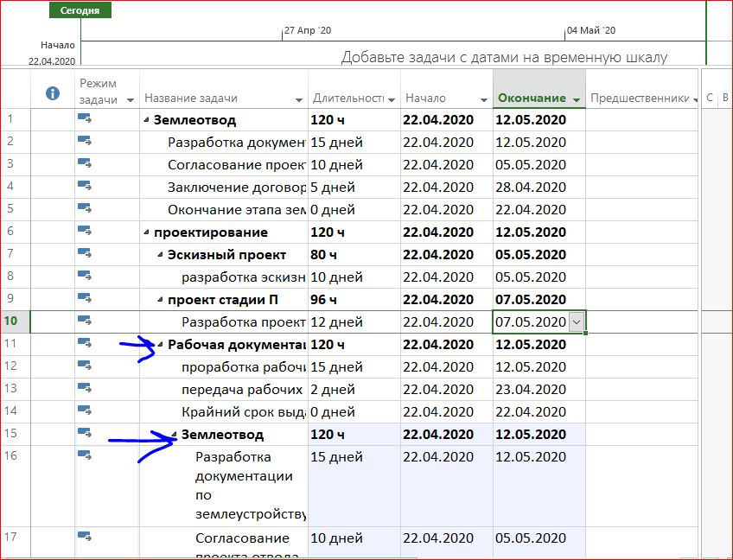The width and height of the screenshot is (733, 560).
Task: Open the Название задачи column filter dropdown
Action: pos(299,99)
